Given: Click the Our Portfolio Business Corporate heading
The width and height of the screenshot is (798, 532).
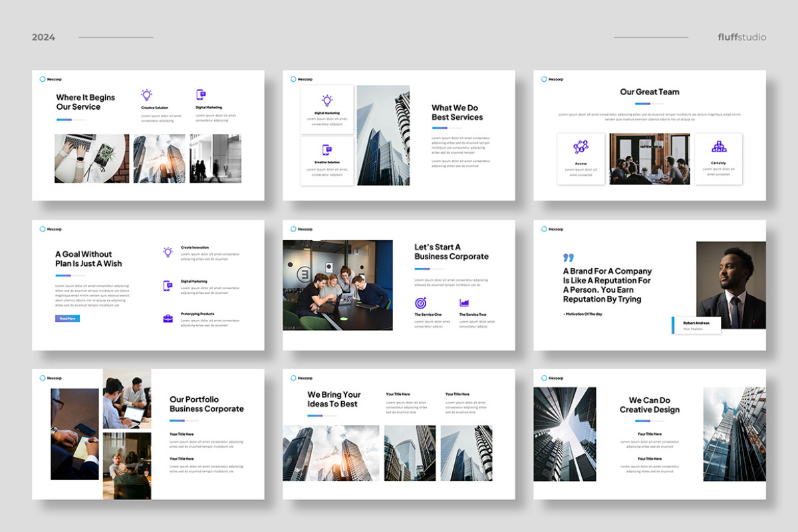Looking at the screenshot, I should pyautogui.click(x=206, y=404).
